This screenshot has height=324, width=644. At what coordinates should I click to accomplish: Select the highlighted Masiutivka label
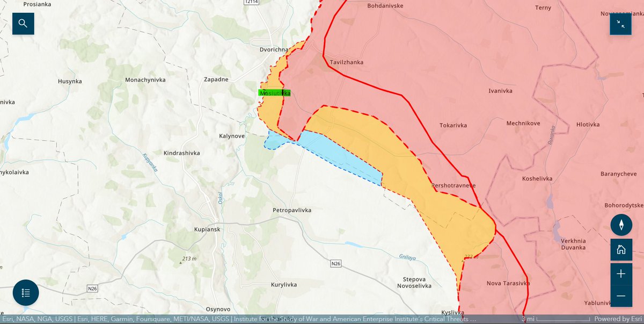coord(274,93)
